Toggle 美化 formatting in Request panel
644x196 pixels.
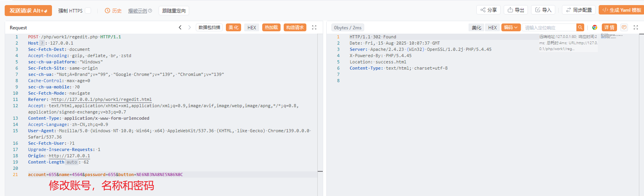point(233,27)
